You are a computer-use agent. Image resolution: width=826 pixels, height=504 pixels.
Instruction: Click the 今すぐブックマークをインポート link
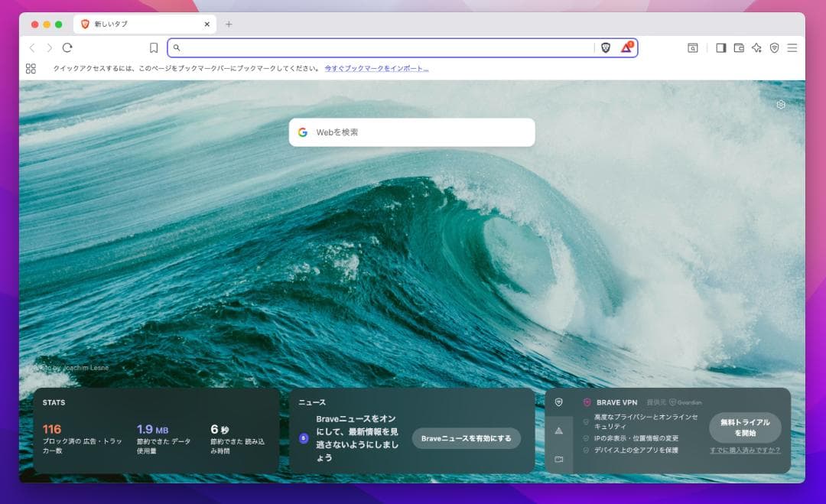376,68
